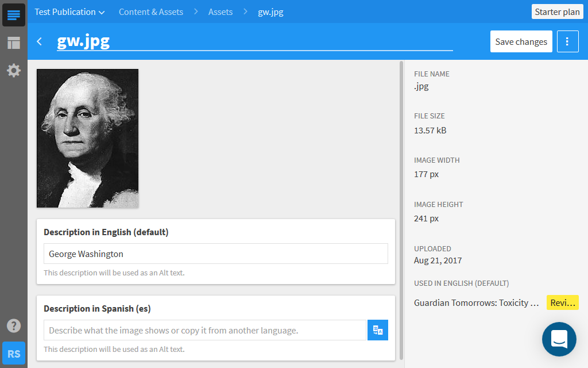Click the vertical scrollbar of the editor

401,207
